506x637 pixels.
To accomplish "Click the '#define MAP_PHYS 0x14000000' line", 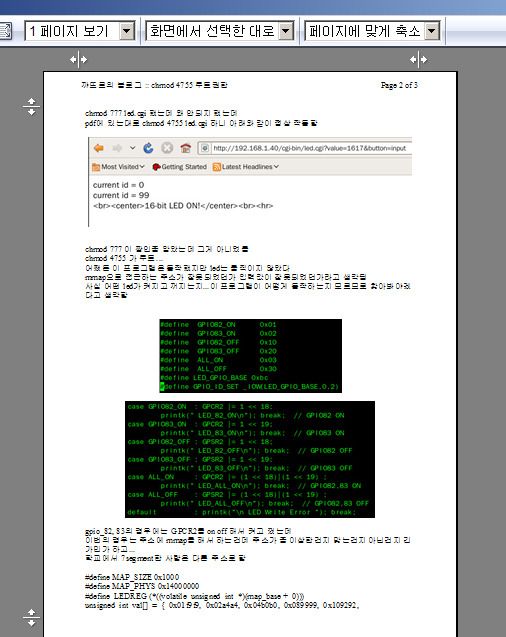I will [x=142, y=586].
